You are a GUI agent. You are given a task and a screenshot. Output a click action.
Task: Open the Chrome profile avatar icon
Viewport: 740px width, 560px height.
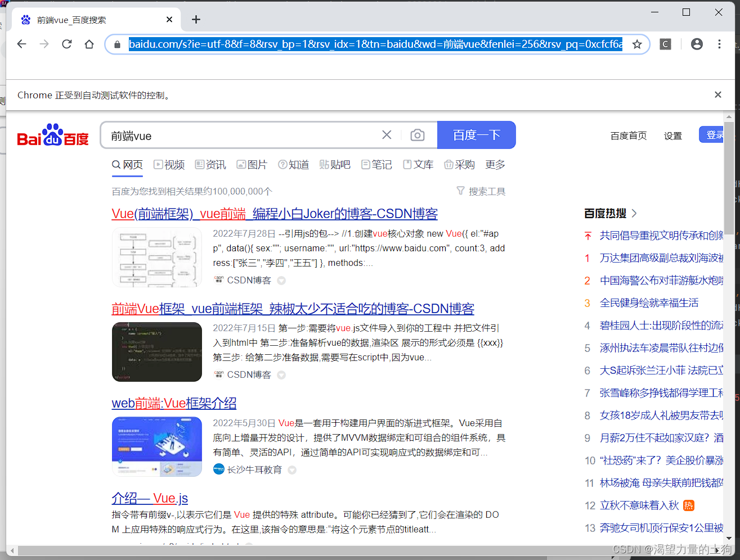pos(697,44)
